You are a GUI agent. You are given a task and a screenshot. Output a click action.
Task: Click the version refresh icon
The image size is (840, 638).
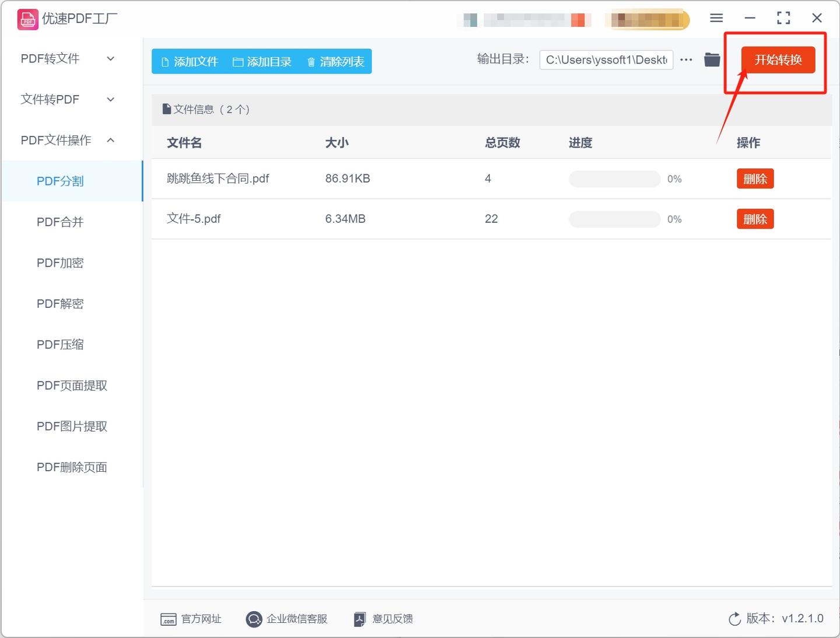tap(735, 619)
